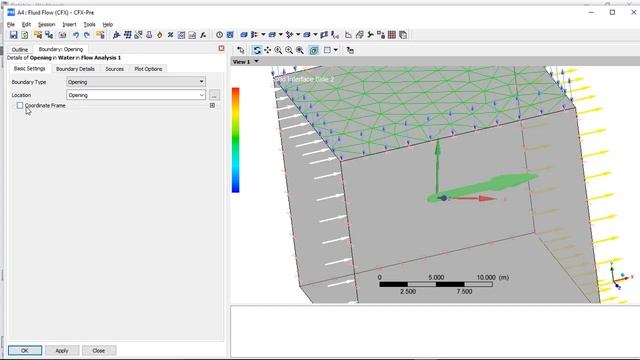
Task: Click the Boundary insert icon
Action: 255,35
